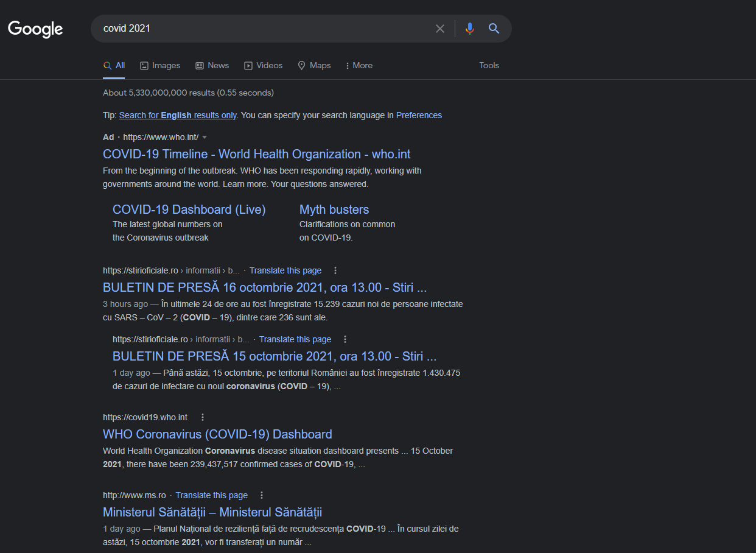
Task: Open three-dot menu for www.ms.ro result
Action: 262,495
